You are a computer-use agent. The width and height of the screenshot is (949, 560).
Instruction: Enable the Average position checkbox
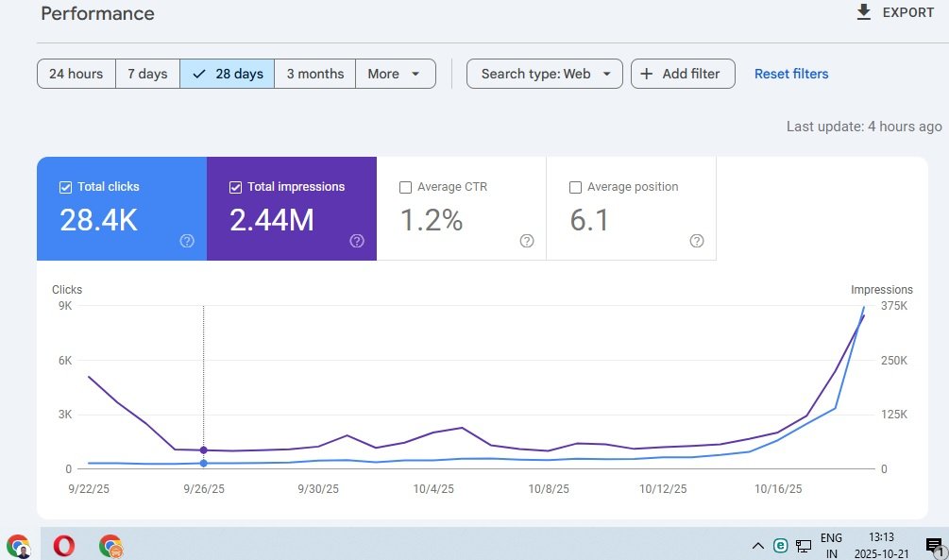[575, 187]
